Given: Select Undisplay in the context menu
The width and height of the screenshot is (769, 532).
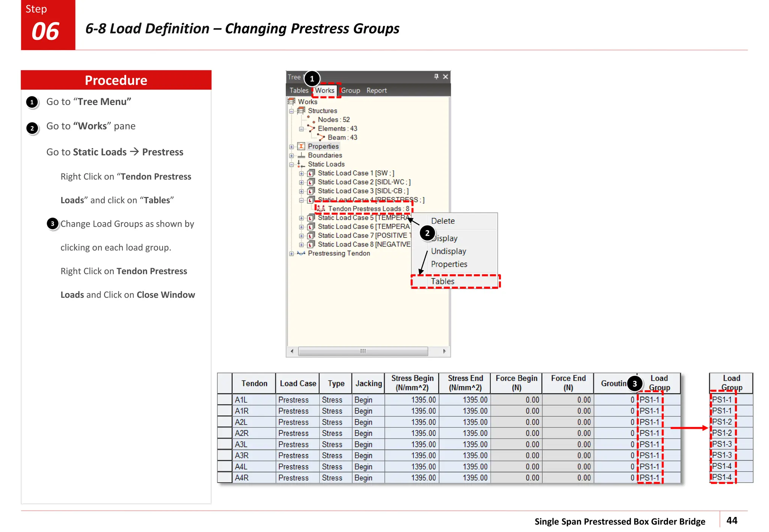Looking at the screenshot, I should [449, 251].
